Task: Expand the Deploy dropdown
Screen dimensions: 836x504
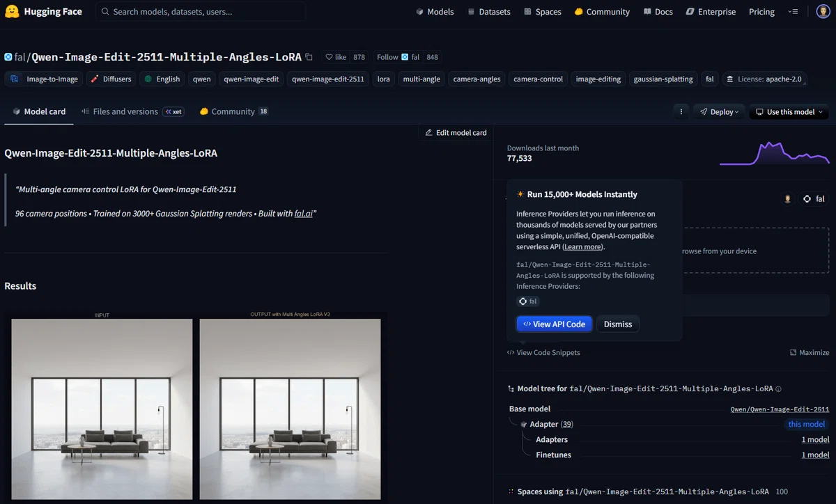Action: click(x=719, y=111)
